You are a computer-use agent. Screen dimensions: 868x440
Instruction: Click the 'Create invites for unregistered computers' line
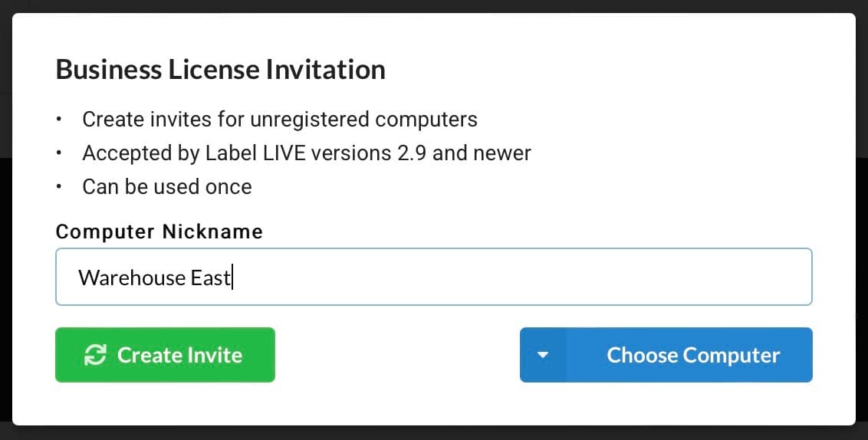coord(280,120)
